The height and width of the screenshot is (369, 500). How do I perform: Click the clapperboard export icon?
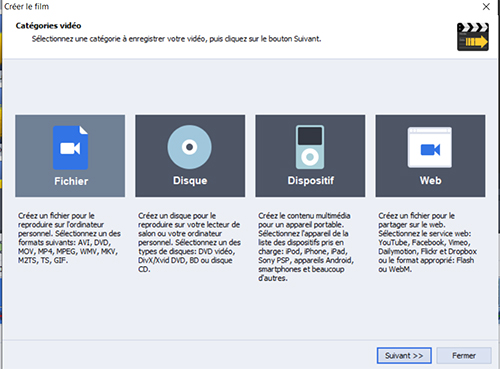[x=473, y=37]
